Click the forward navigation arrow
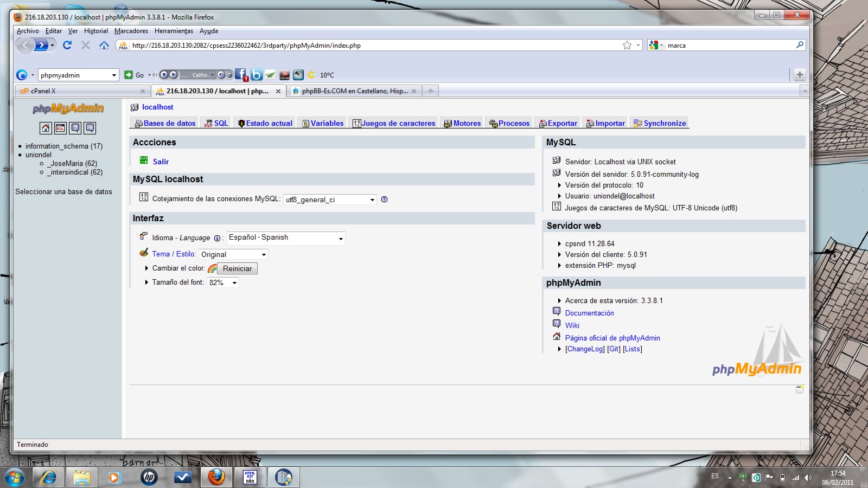 point(42,45)
